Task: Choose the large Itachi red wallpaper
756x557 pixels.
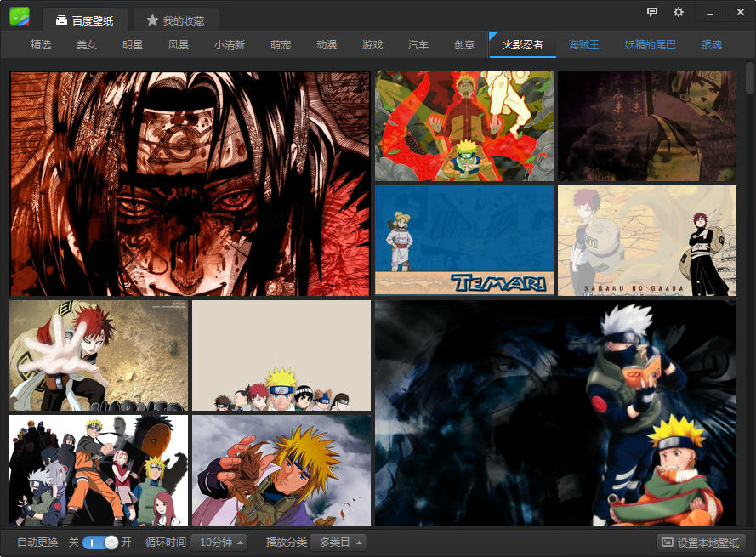Action: pos(190,184)
